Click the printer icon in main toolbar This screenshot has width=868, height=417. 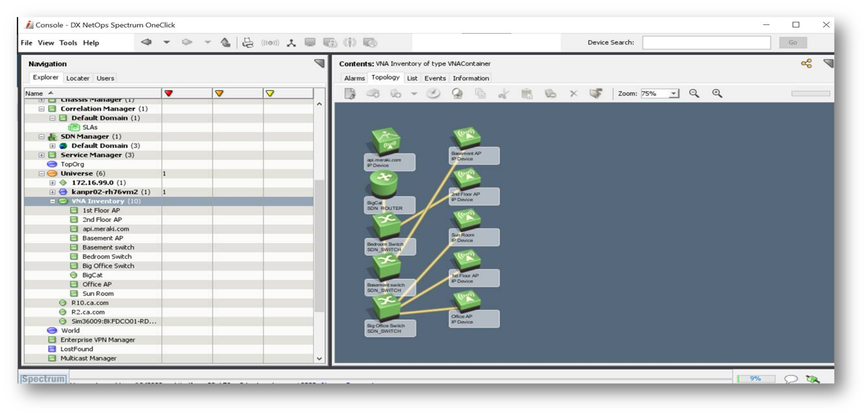[248, 43]
